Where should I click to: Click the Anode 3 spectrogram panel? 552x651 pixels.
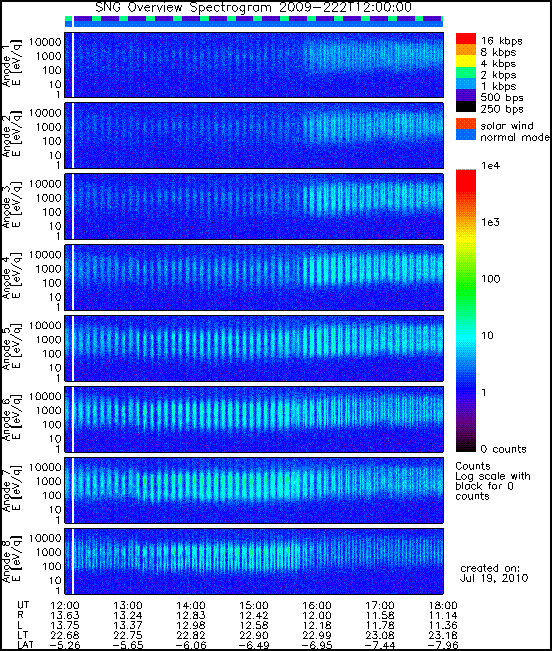point(254,206)
